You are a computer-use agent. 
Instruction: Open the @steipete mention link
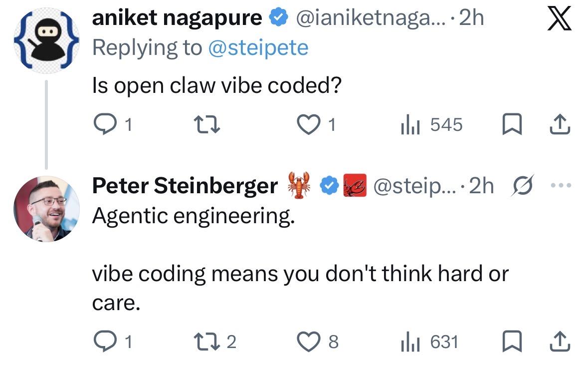[x=257, y=47]
